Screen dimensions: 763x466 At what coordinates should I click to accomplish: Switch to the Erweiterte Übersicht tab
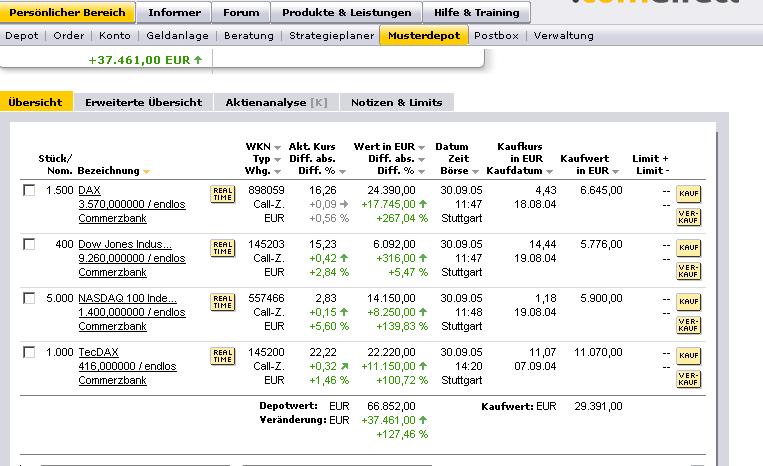point(143,102)
